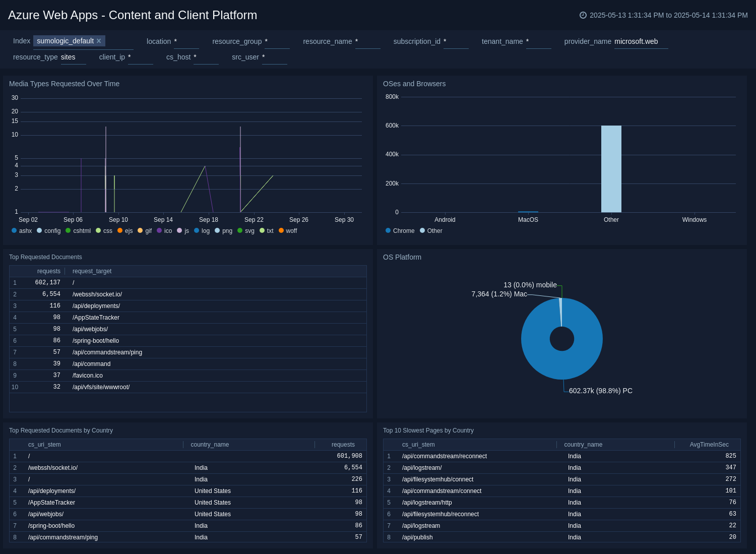Image resolution: width=756 pixels, height=554 pixels.
Task: Select the /AppStateTracker row with 98 requests in Top Requested Documents
Action: (188, 318)
